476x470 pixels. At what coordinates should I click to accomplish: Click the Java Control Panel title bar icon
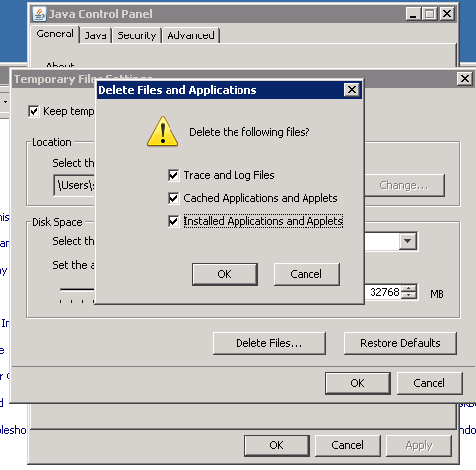click(39, 14)
